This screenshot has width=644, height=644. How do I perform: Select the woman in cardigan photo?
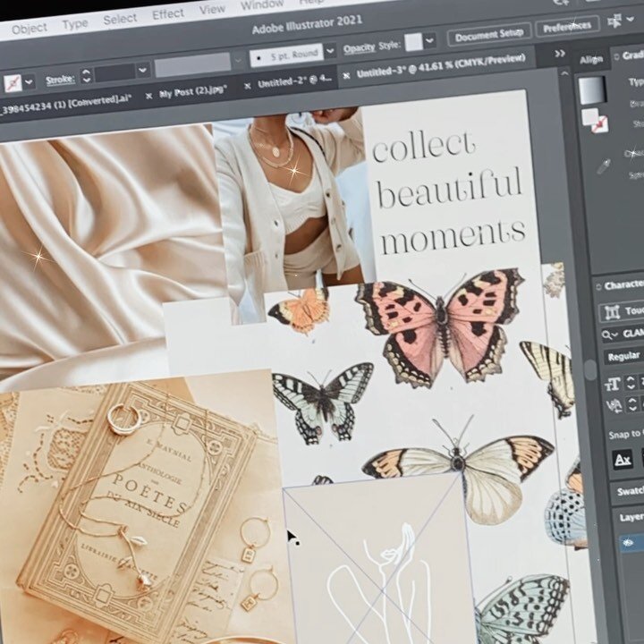(x=293, y=206)
